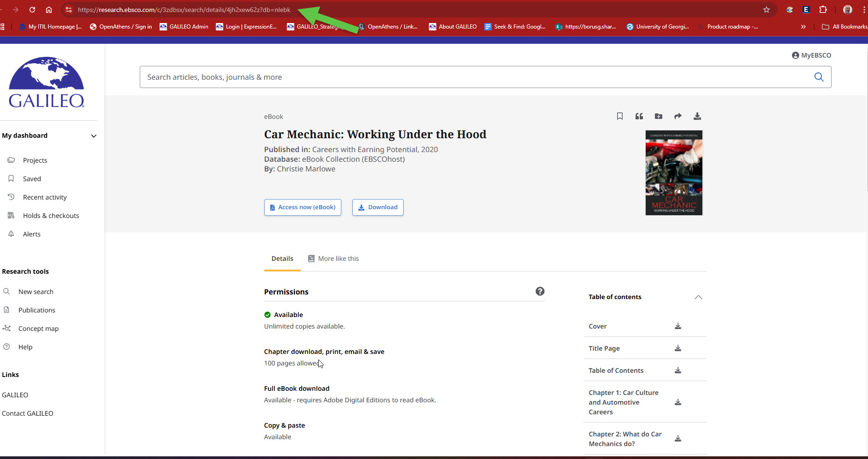Reload the page in browser

(x=32, y=10)
